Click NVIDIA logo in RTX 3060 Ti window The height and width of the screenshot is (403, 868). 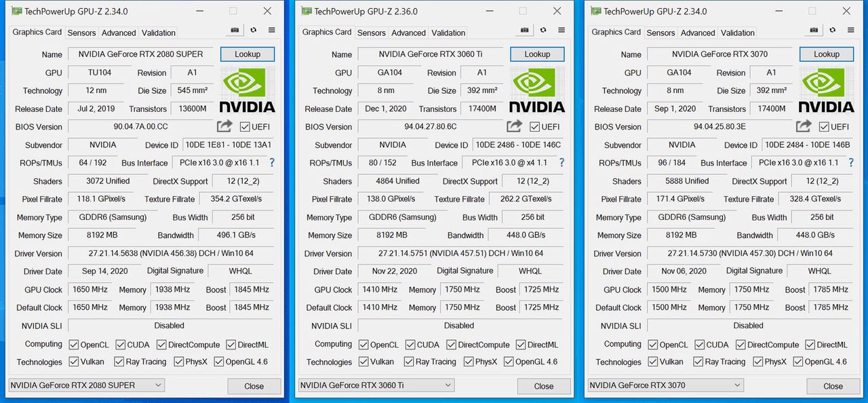(536, 89)
